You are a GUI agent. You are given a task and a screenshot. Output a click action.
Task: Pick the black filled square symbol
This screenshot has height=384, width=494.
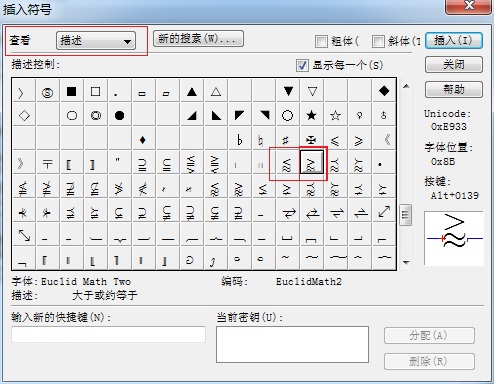click(x=71, y=91)
